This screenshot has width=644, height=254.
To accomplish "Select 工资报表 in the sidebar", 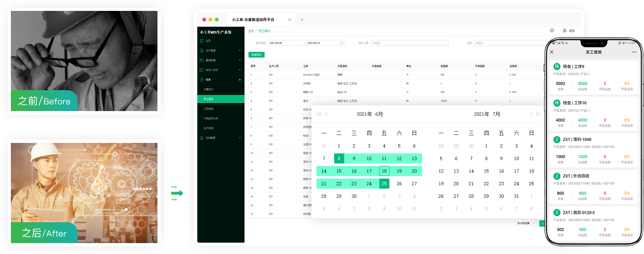I will (x=209, y=109).
